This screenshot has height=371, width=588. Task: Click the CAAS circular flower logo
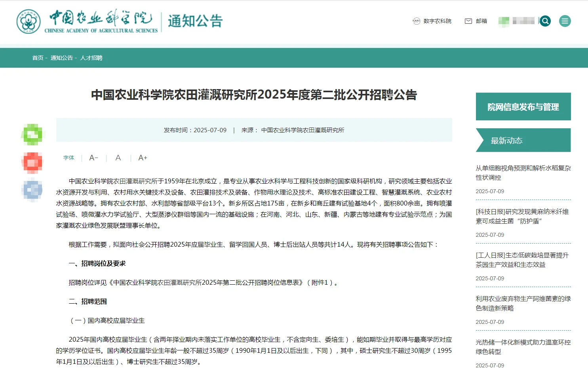point(29,21)
